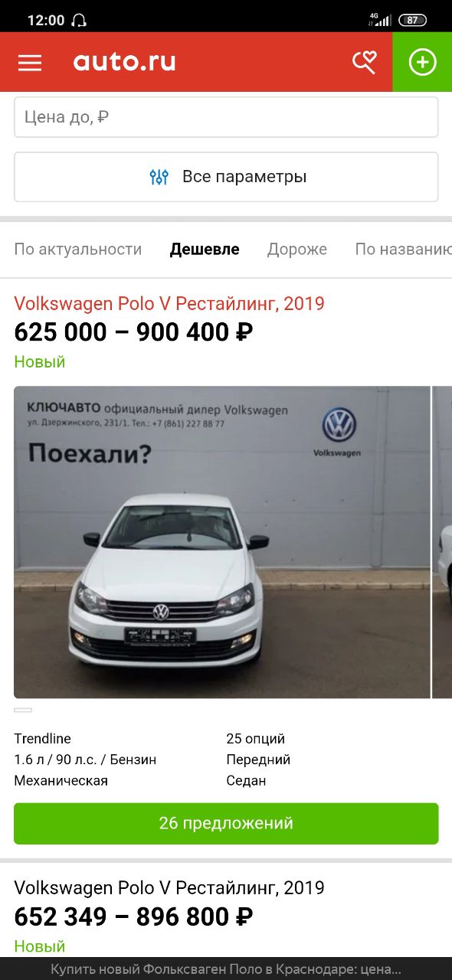
Task: Open second Volkswagen Polo V Рестайлинг listing
Action: tap(169, 887)
